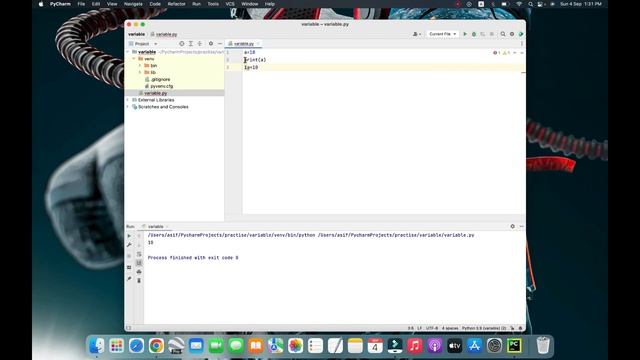Click the JetBrains Toolbox icon at top right
This screenshot has width=640, height=360.
521,34
